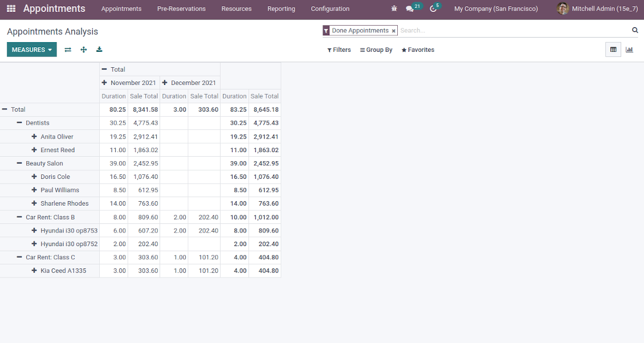Click the 8,341.58 November total cell

click(144, 109)
